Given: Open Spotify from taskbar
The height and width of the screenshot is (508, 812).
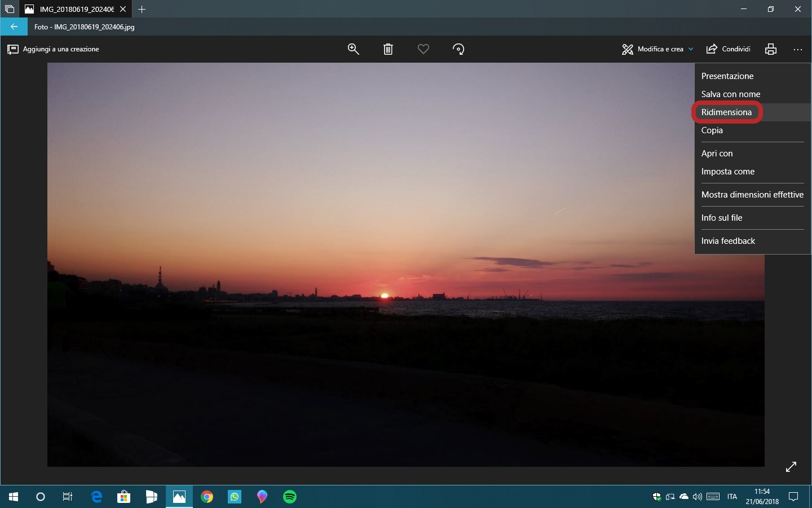Looking at the screenshot, I should 290,497.
